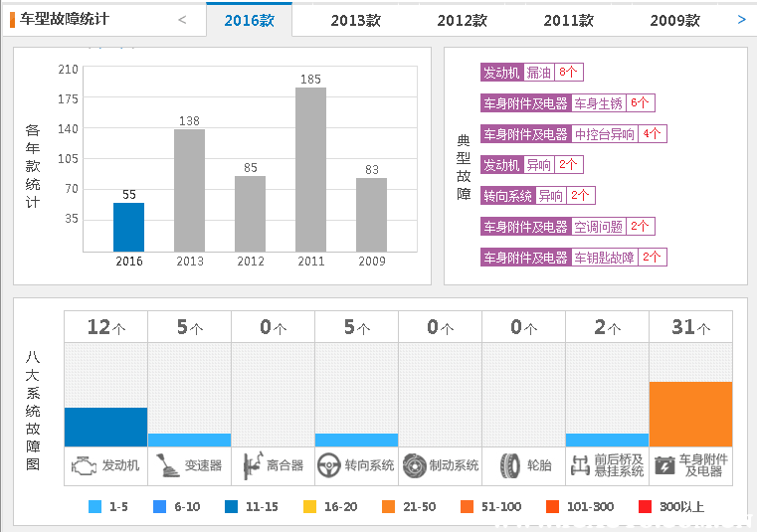Click the blue 2016 bar in chart
Image resolution: width=757 pixels, height=532 pixels.
pos(129,227)
